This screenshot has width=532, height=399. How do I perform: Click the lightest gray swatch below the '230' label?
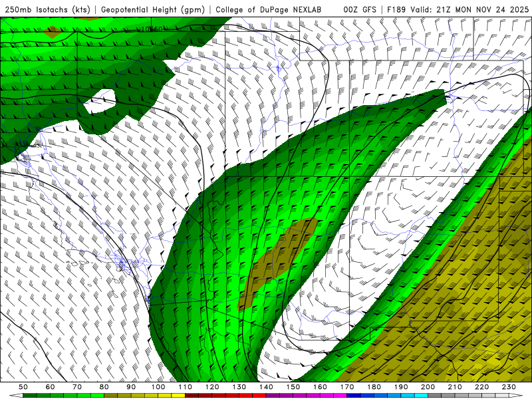tap(502, 396)
